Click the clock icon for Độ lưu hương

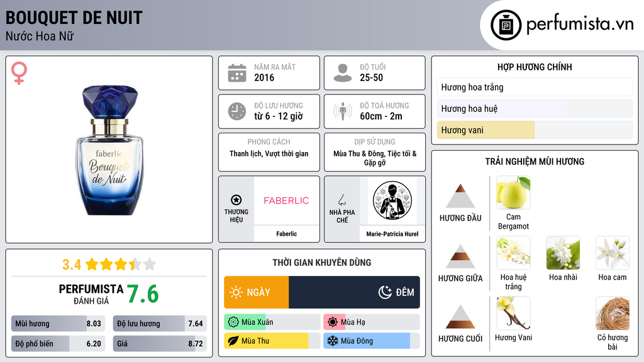[237, 111]
